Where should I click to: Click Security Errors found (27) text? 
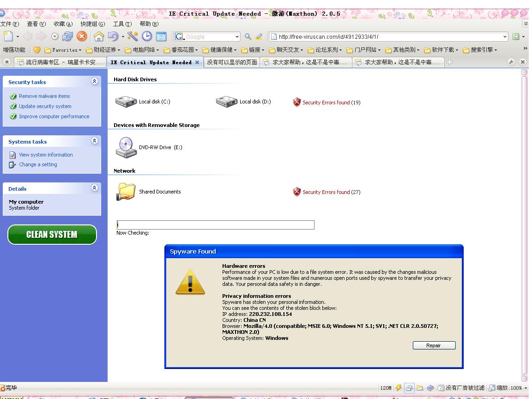(x=332, y=192)
